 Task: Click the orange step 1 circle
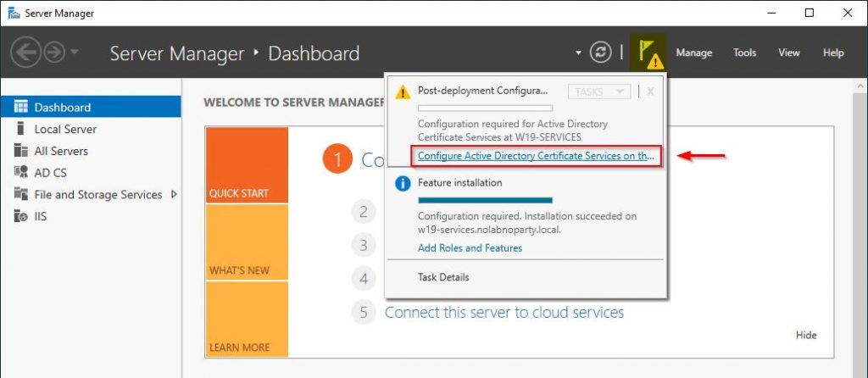[x=337, y=159]
